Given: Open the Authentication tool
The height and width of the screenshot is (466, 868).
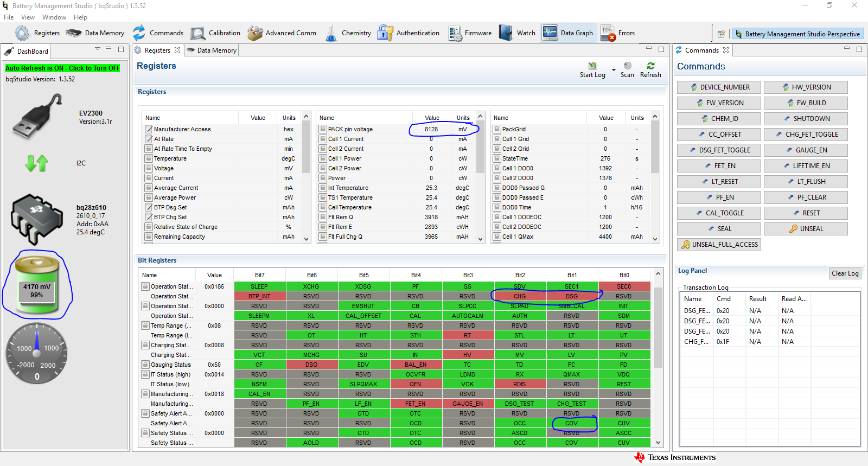Looking at the screenshot, I should [x=409, y=33].
